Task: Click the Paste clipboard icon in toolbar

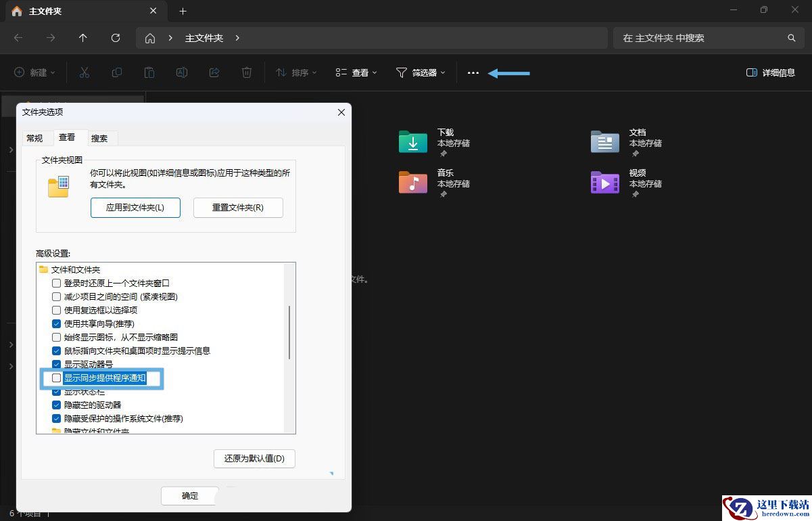Action: [149, 72]
